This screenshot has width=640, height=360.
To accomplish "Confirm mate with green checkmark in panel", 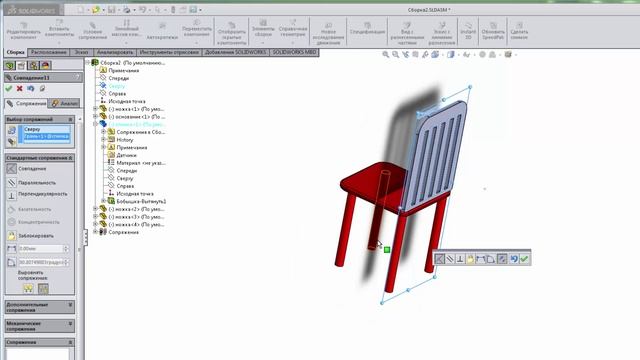I will click(x=9, y=89).
